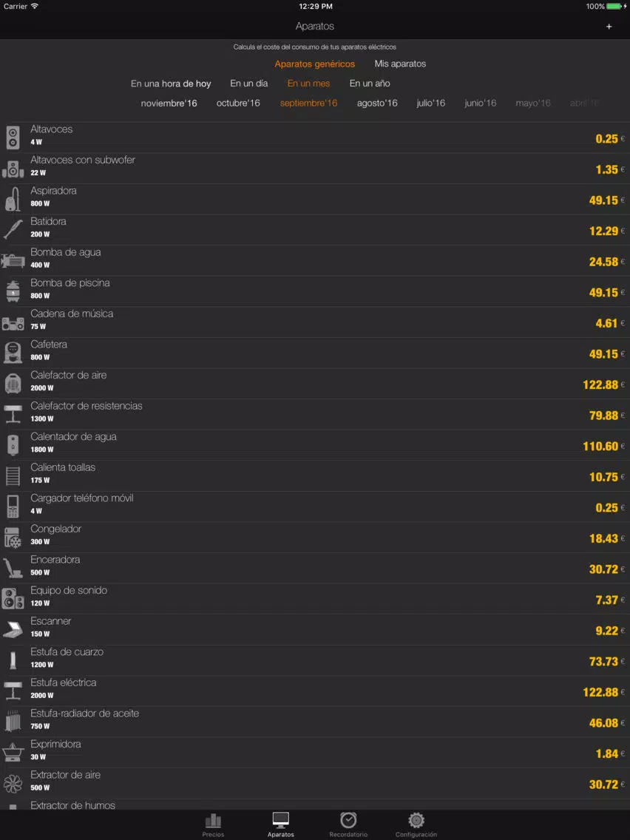Screen dimensions: 630x840
Task: Select the 'En un año' period
Action: 370,84
